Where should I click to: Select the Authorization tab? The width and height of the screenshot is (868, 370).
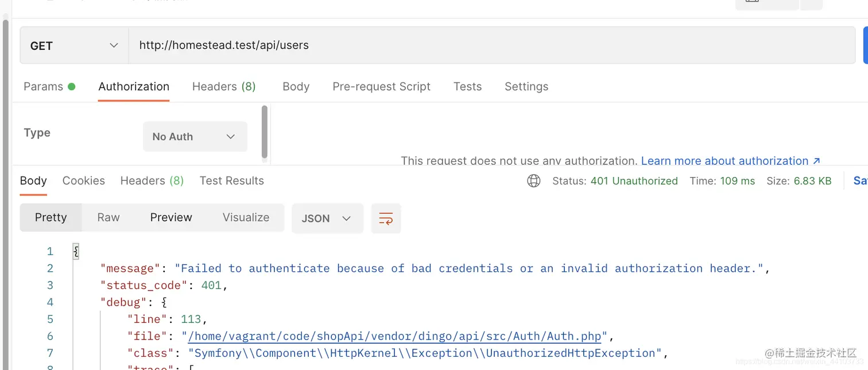click(x=134, y=87)
